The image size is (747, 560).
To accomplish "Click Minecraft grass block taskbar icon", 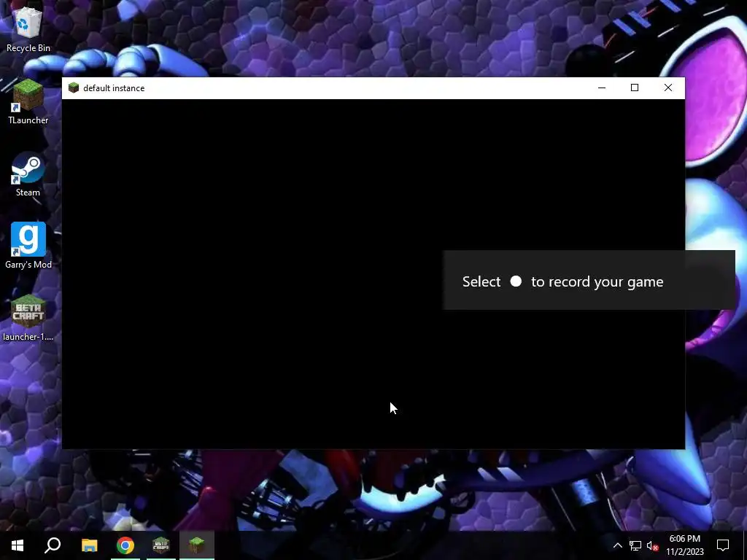I will click(197, 545).
